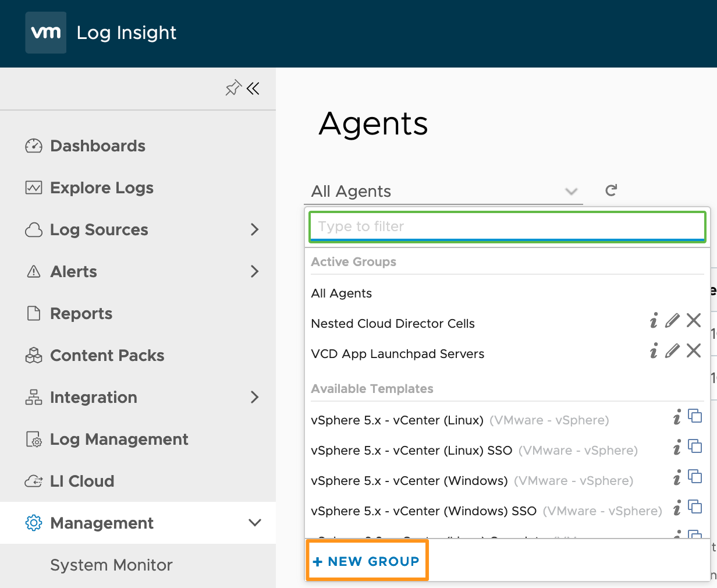Expand the Integration submenu

(x=254, y=397)
